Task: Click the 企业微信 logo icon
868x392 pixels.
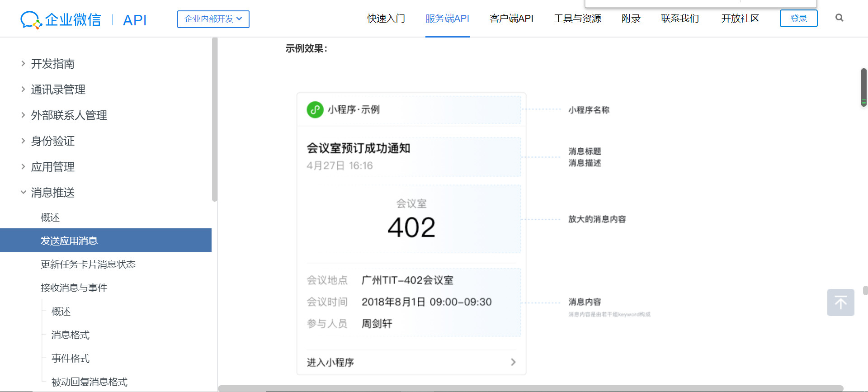Action: pyautogui.click(x=31, y=20)
